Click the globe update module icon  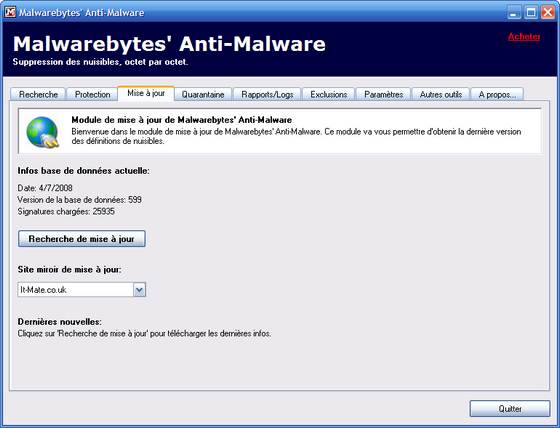(42, 132)
